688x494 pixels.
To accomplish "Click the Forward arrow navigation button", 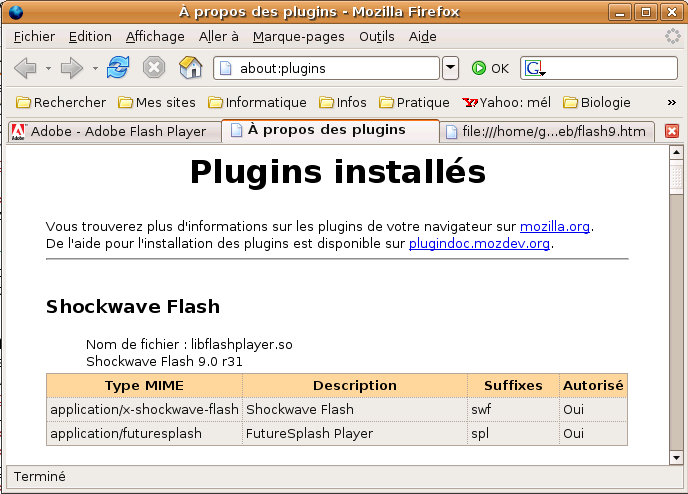I will [72, 68].
